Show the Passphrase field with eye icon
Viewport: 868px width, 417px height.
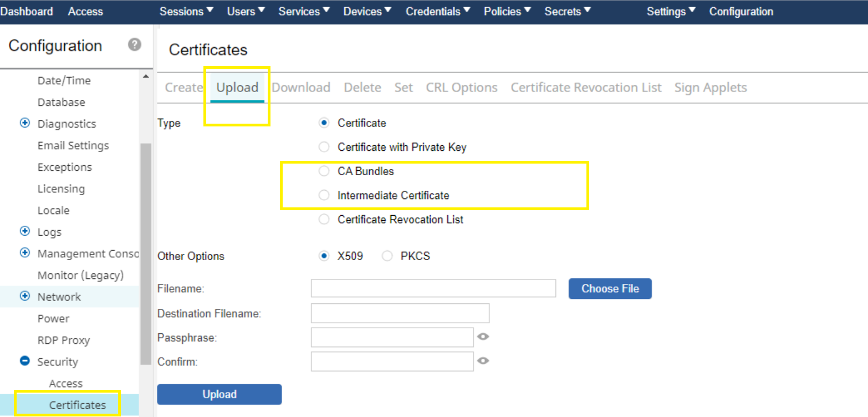(483, 337)
